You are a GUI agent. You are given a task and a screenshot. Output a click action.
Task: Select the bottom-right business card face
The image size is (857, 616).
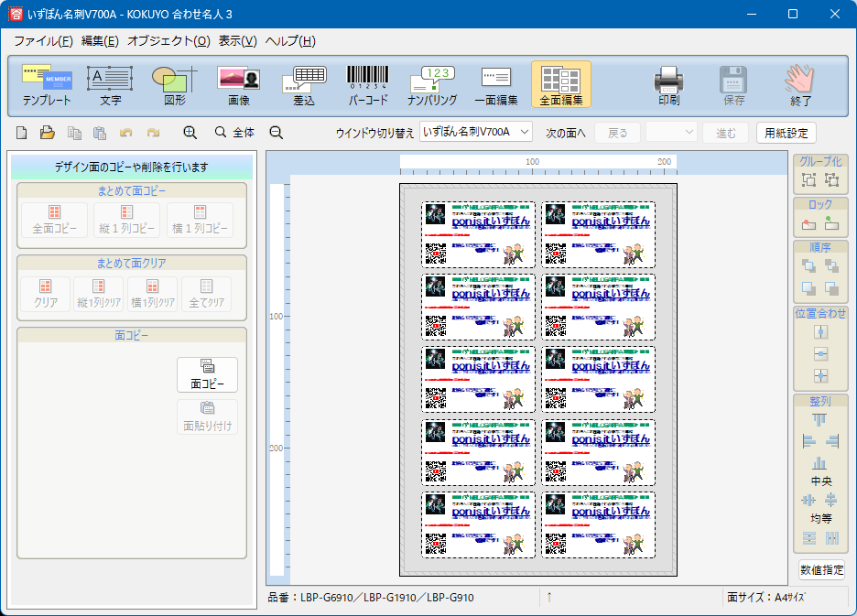pyautogui.click(x=599, y=524)
